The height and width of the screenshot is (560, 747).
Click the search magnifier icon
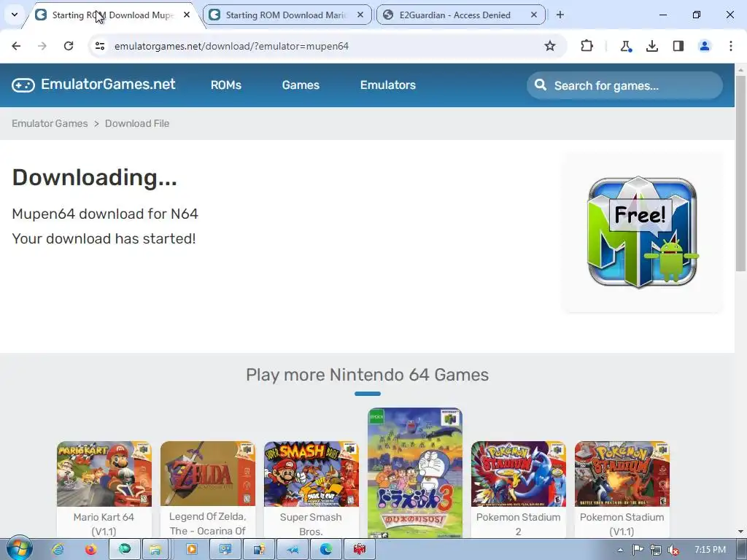(x=541, y=85)
